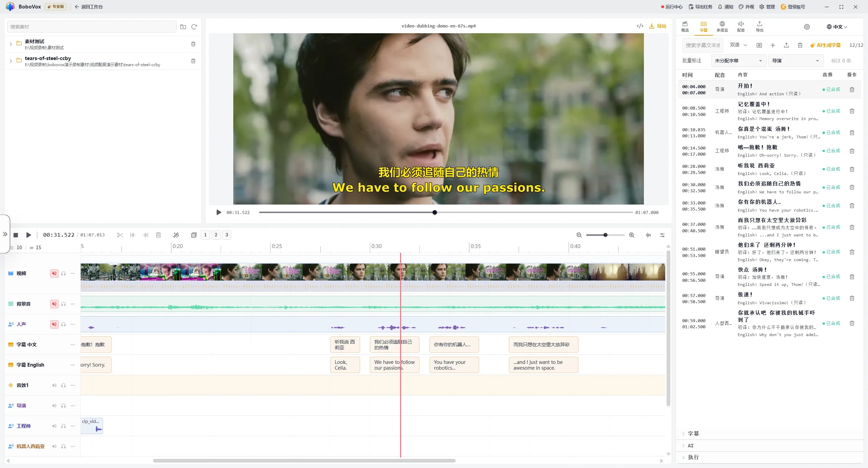Delete the 开拍！ subtitle row
Screen dimensions: 868x468
click(852, 90)
